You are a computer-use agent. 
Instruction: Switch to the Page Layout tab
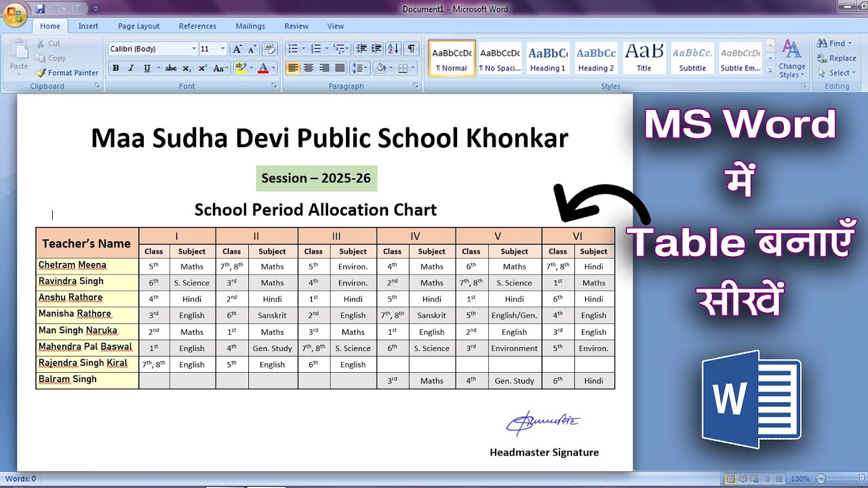139,26
